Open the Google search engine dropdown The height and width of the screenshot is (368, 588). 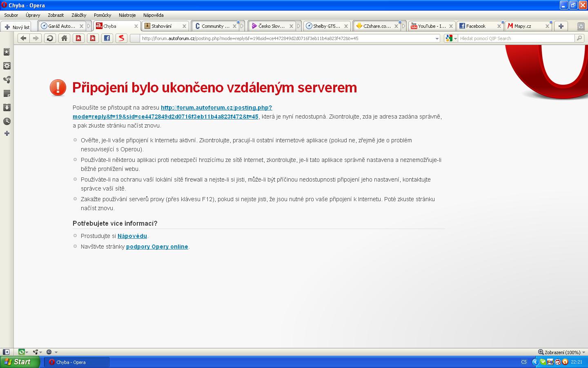(451, 38)
